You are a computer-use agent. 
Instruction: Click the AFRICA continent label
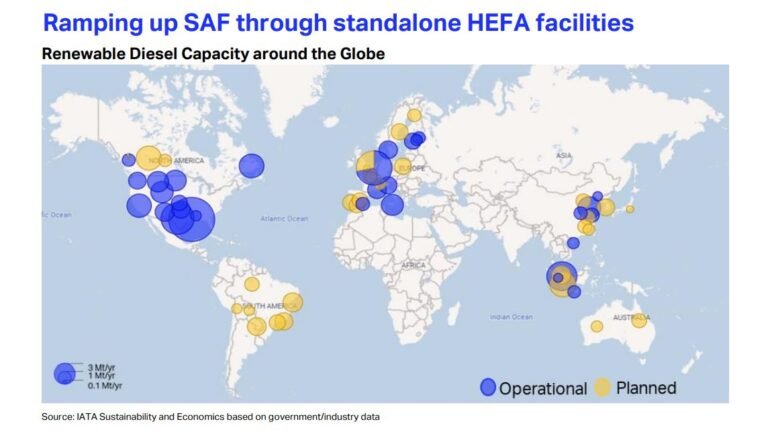pyautogui.click(x=412, y=265)
